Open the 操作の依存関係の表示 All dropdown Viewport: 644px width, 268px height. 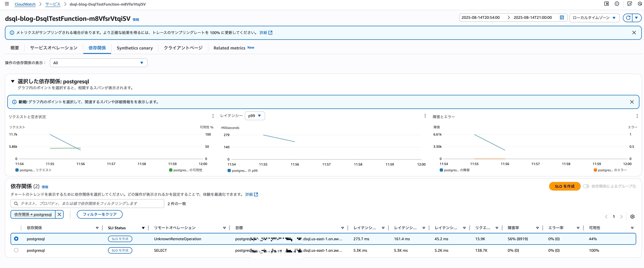[x=98, y=63]
